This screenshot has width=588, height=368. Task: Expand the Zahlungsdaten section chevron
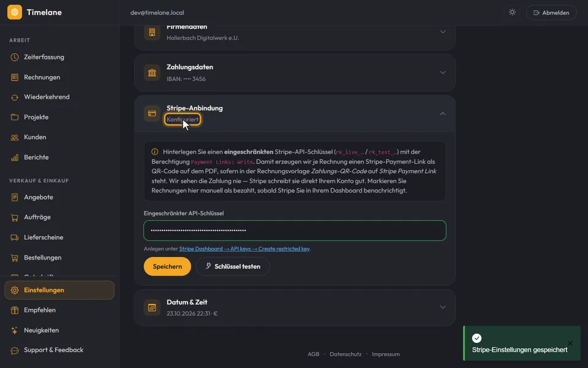coord(442,72)
